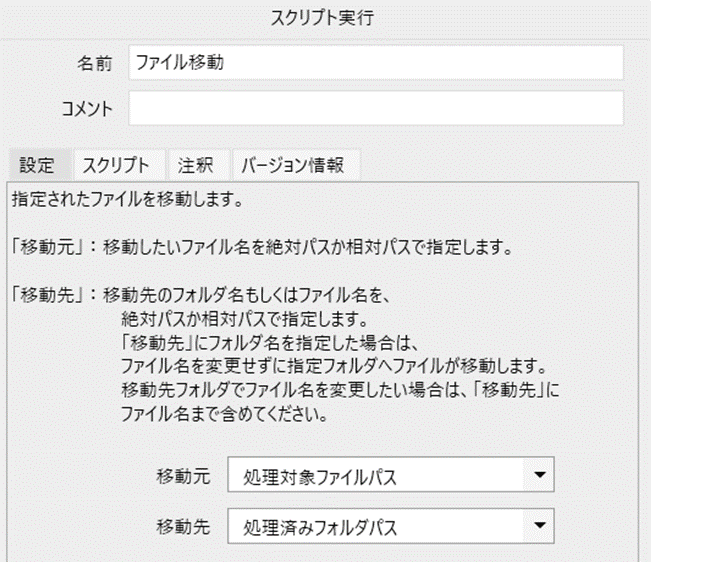The height and width of the screenshot is (570, 704).
Task: Click the 処理対象ファイルパス combo box text
Action: pos(320,478)
